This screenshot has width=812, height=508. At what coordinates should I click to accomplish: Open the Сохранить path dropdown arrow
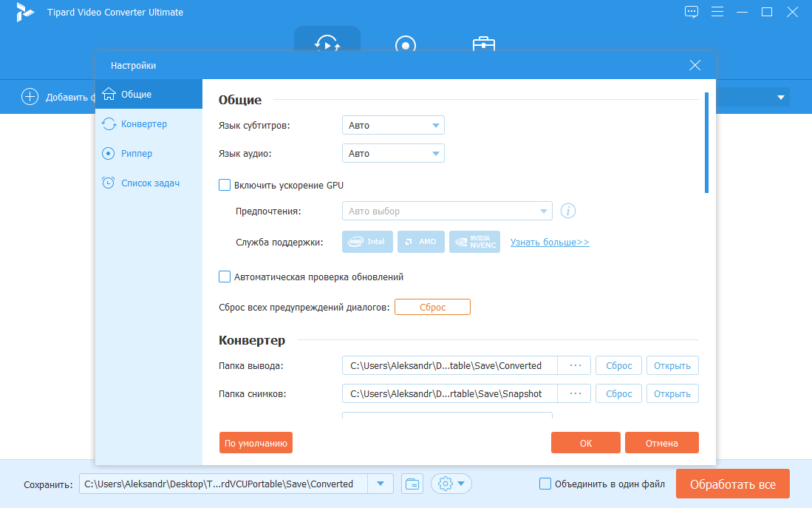click(x=381, y=484)
